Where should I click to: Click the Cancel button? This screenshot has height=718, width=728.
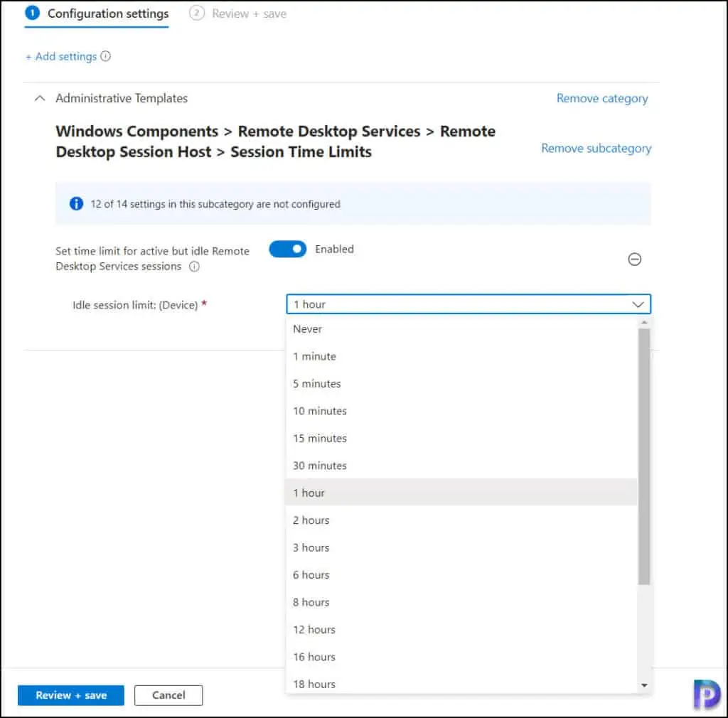[168, 695]
